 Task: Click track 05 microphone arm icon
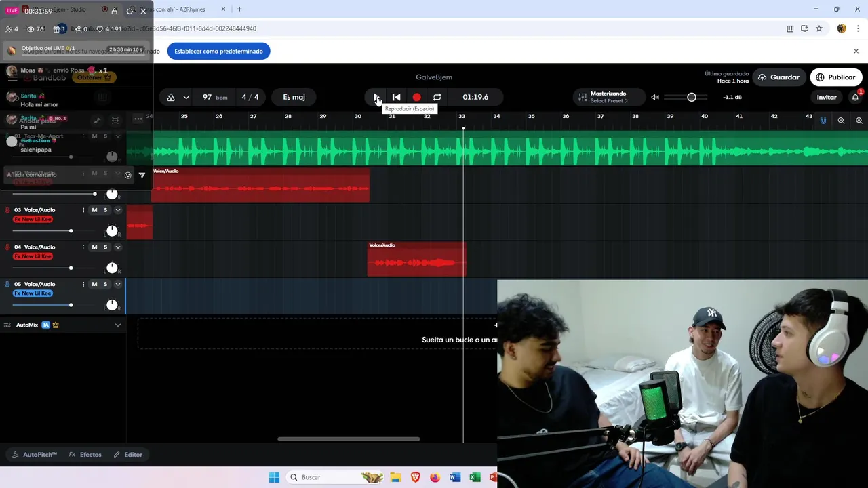pos(7,284)
